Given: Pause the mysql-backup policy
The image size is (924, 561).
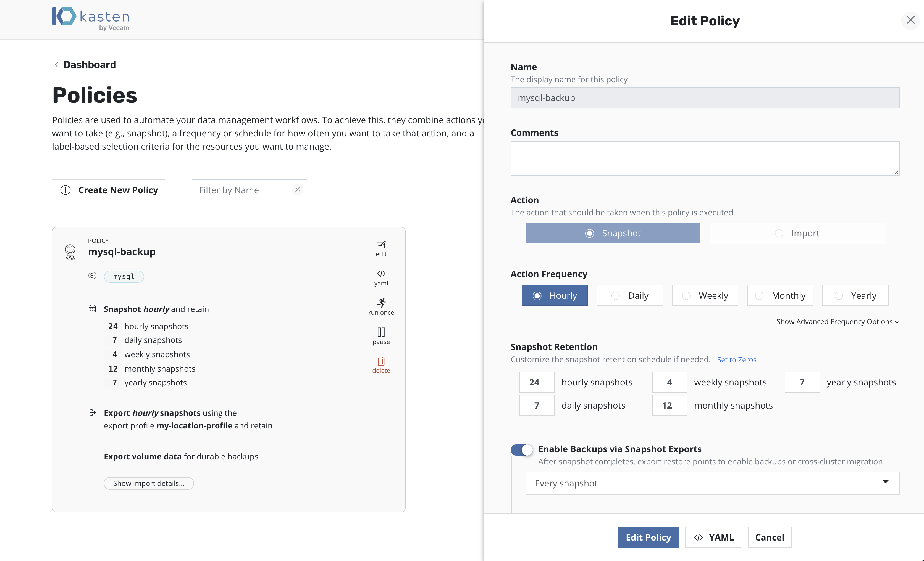Looking at the screenshot, I should [x=381, y=332].
